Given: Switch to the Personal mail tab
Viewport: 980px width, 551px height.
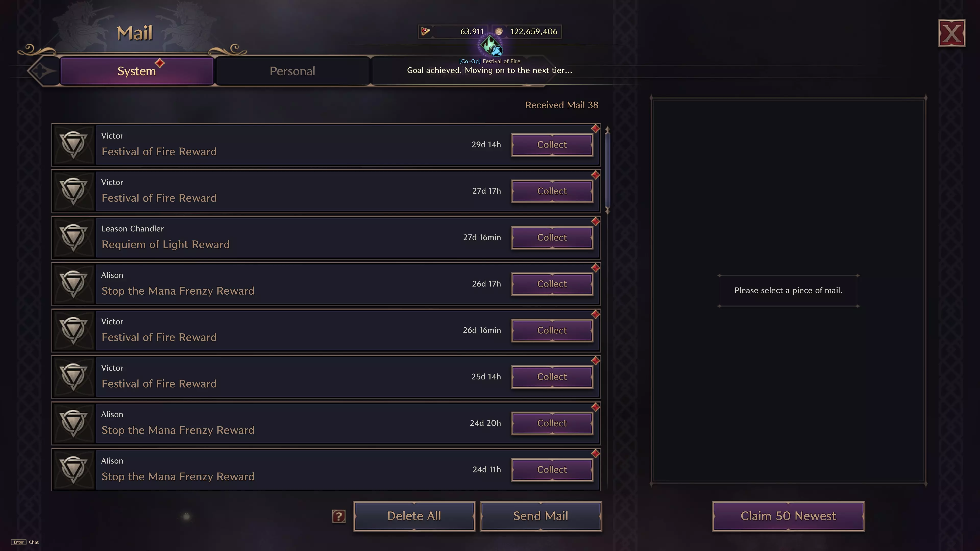Looking at the screenshot, I should (292, 71).
